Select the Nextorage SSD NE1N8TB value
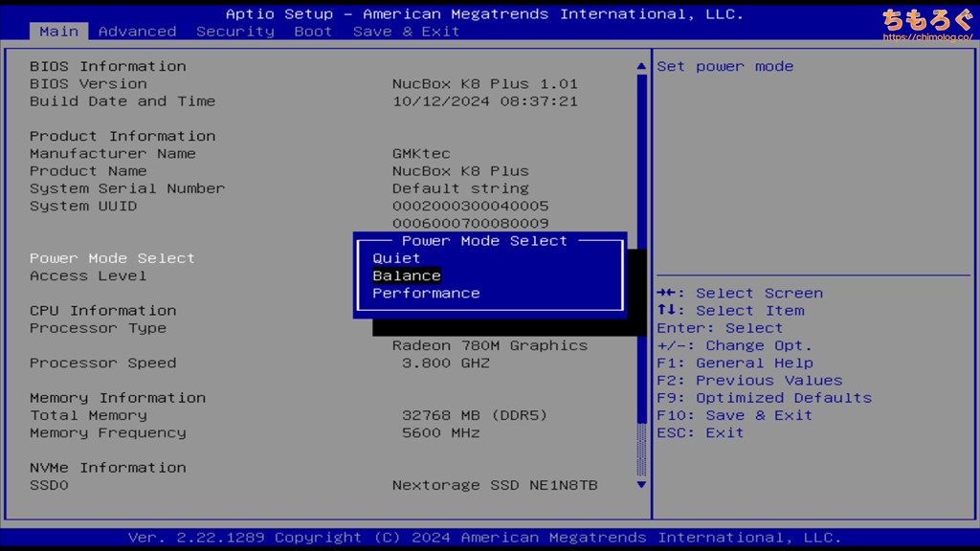Image resolution: width=980 pixels, height=551 pixels. tap(495, 485)
